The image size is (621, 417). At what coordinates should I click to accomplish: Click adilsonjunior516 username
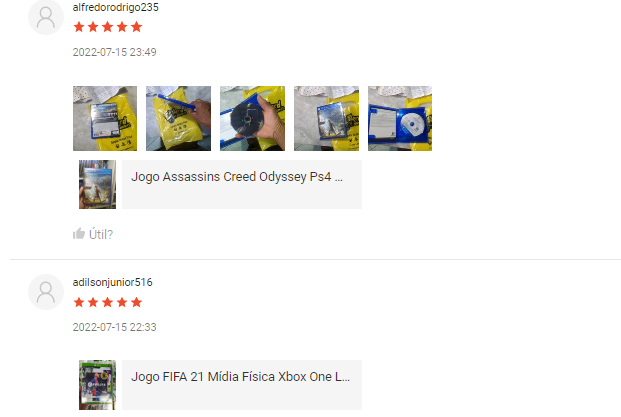click(112, 282)
